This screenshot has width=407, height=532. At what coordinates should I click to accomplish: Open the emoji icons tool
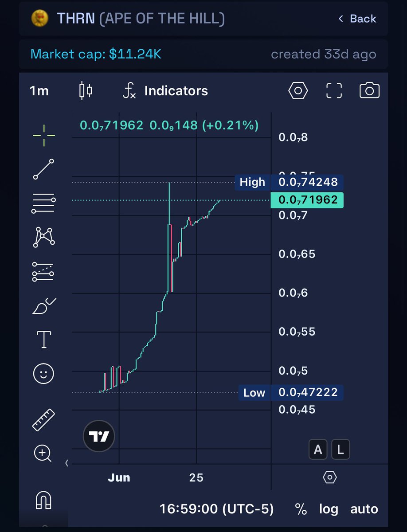(x=43, y=374)
